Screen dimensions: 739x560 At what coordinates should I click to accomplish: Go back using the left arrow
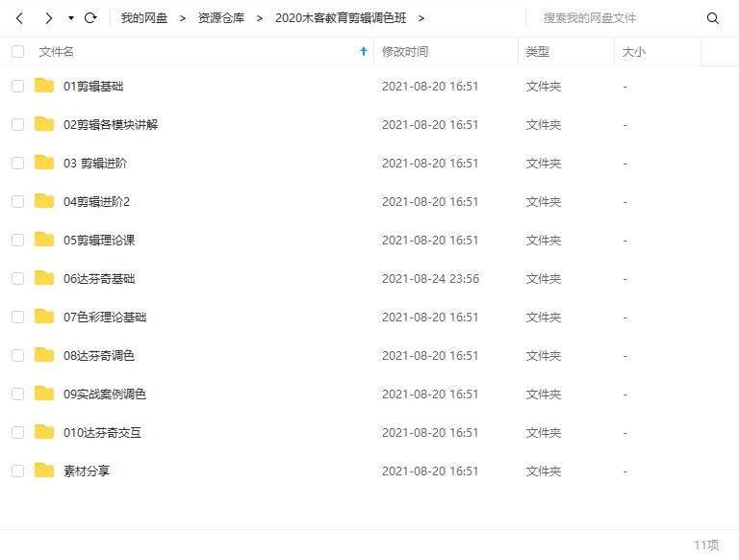pos(19,18)
